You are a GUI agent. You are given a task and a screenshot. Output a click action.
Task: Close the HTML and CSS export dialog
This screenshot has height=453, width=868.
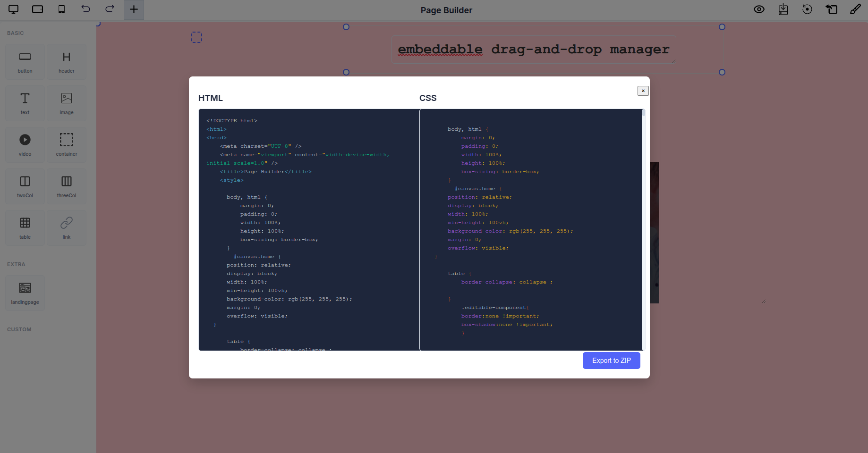pyautogui.click(x=643, y=91)
